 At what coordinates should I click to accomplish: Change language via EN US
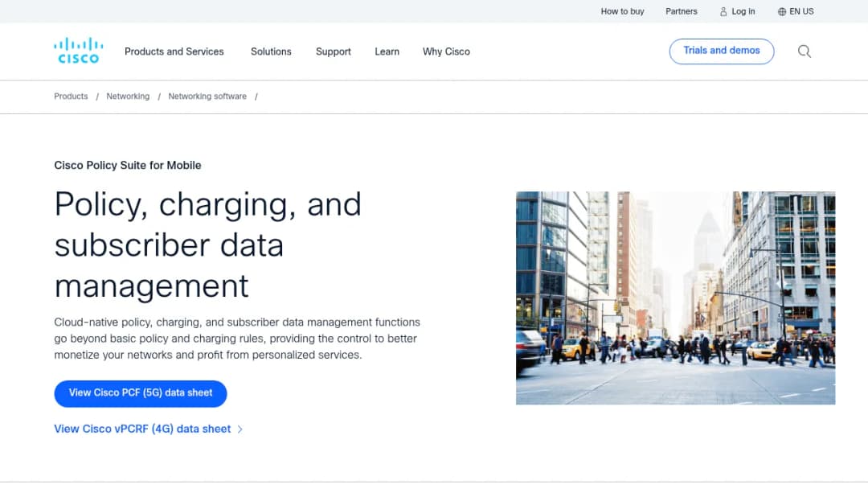pyautogui.click(x=801, y=11)
